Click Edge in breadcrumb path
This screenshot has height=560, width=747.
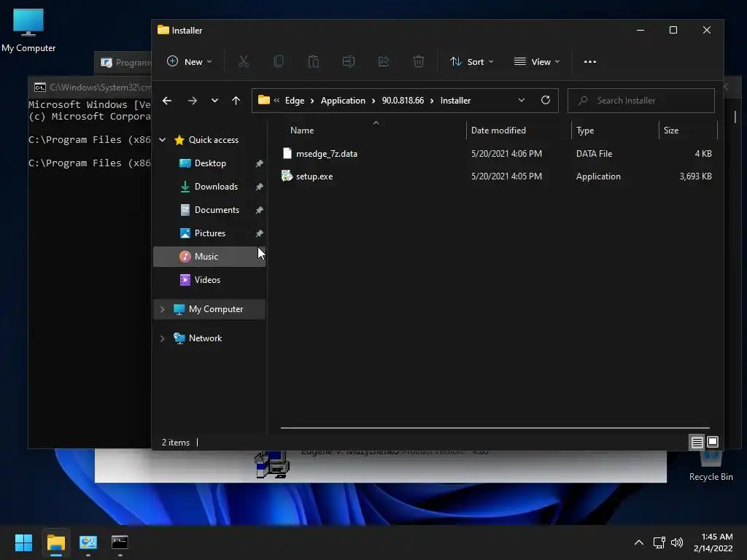point(295,101)
